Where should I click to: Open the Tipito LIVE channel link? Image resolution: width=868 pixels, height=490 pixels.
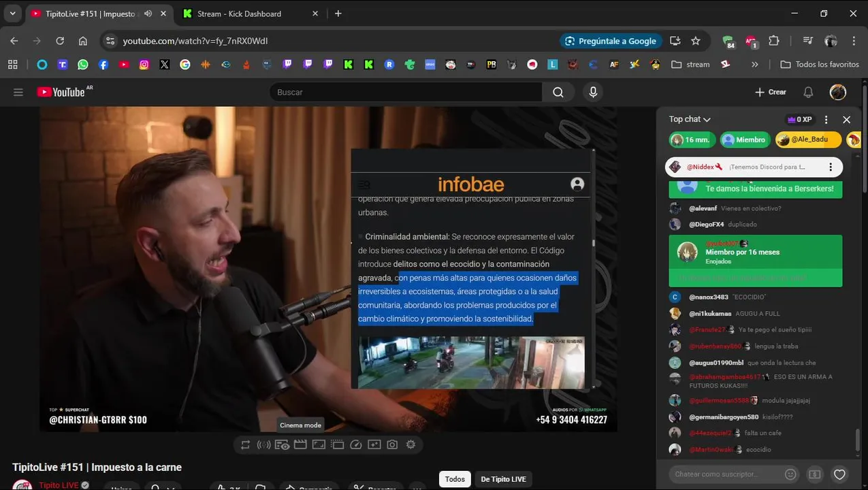point(59,485)
